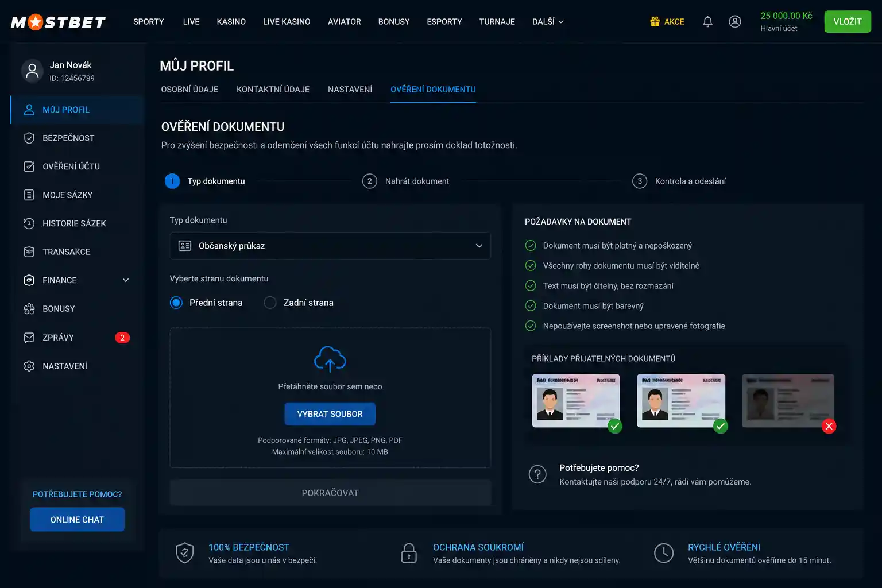The image size is (882, 588).
Task: Click Podporované formáty text line
Action: tap(330, 440)
